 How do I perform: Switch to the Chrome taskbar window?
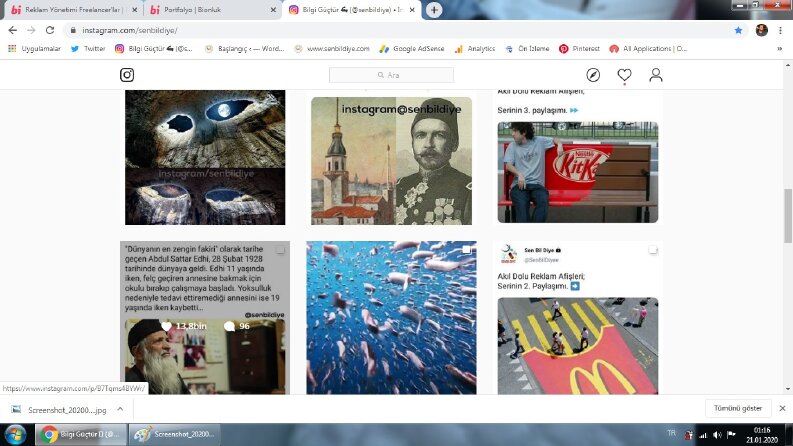[x=81, y=434]
